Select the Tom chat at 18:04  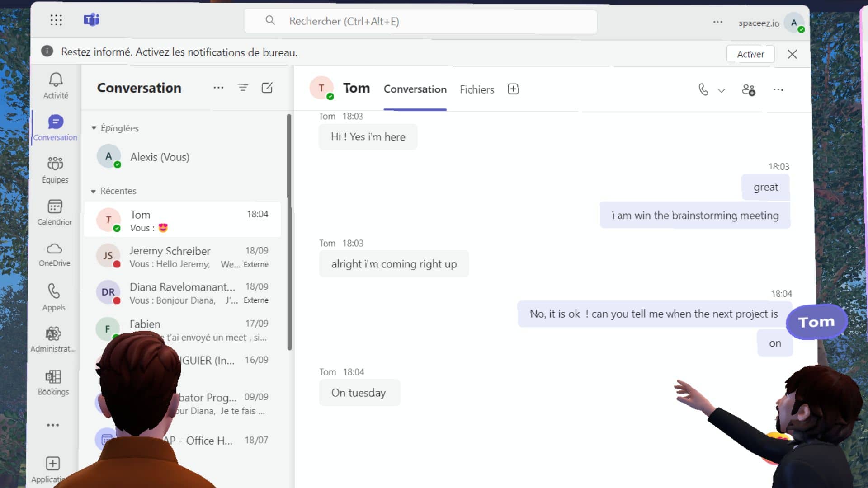(x=182, y=220)
